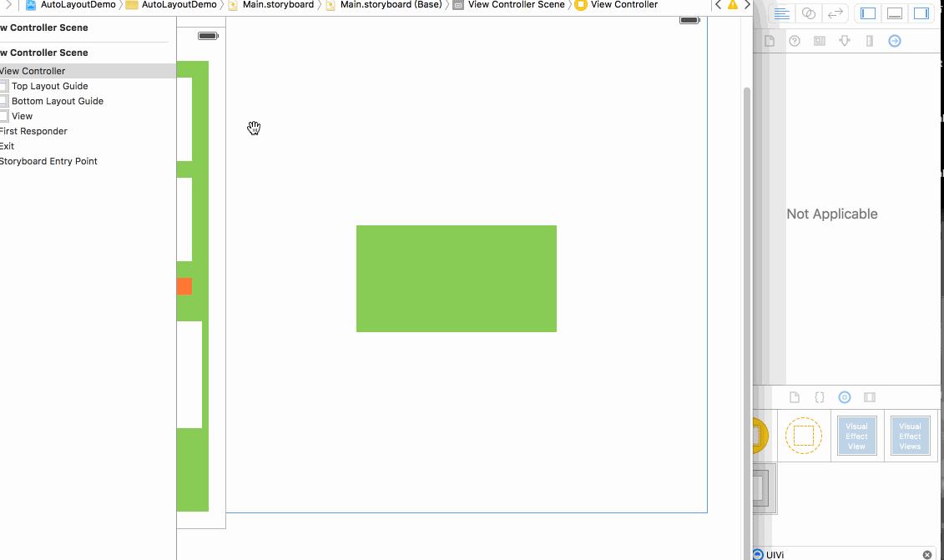This screenshot has height=560, width=944.
Task: Click the lower View Controller Scene heading
Action: coord(44,53)
